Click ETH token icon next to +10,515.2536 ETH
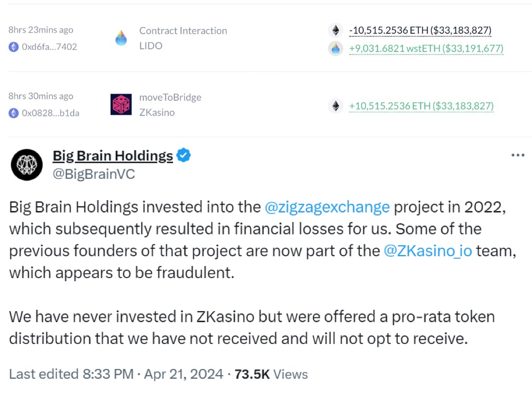The height and width of the screenshot is (397, 532). pos(335,106)
